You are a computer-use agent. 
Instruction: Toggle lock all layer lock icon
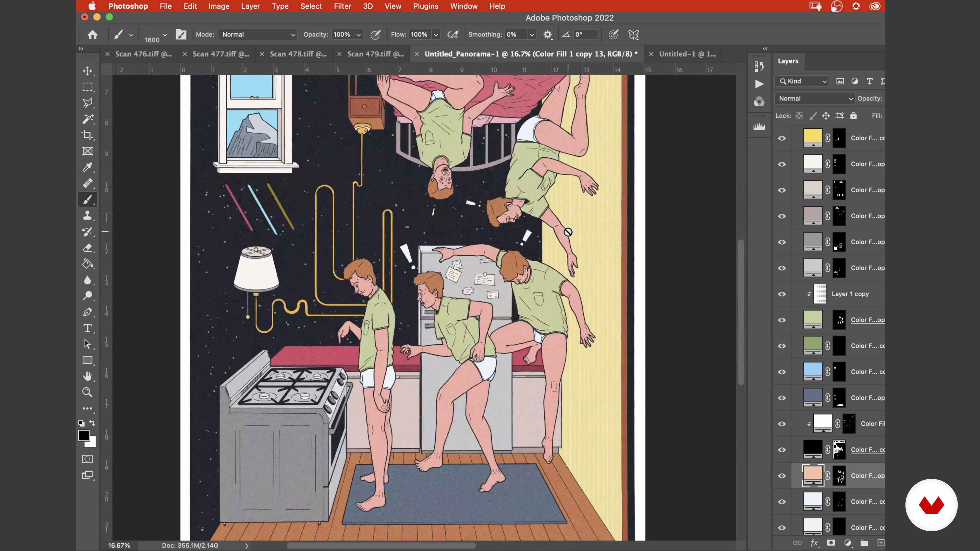point(853,116)
